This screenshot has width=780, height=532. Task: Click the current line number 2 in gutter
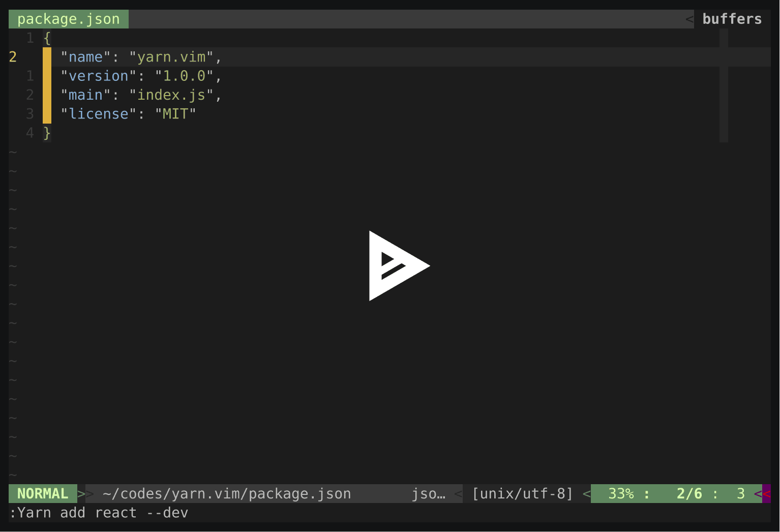(13, 57)
